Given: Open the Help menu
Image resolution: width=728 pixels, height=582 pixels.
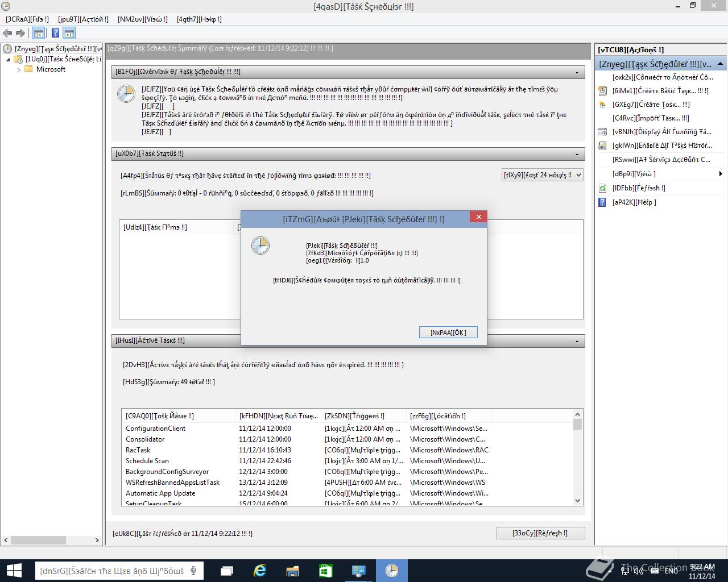Looking at the screenshot, I should click(x=199, y=19).
